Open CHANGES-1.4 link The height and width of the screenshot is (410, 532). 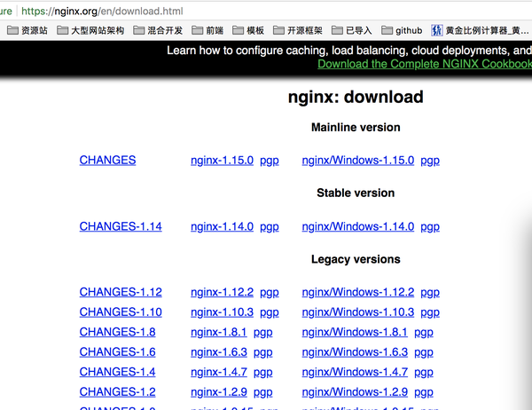pyautogui.click(x=117, y=372)
